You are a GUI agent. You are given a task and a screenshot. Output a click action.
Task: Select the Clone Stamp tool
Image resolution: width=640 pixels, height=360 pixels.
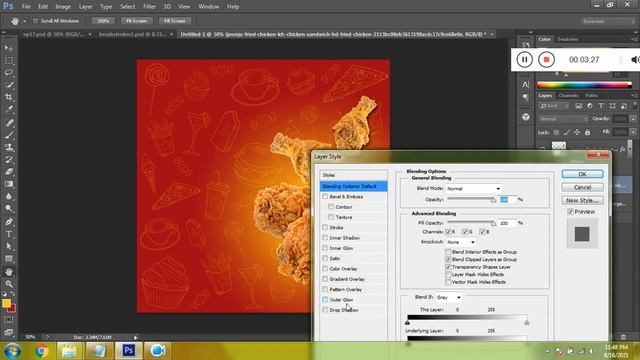pyautogui.click(x=9, y=147)
